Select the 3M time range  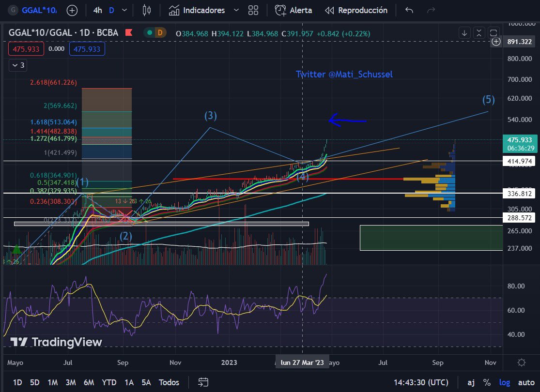click(71, 382)
